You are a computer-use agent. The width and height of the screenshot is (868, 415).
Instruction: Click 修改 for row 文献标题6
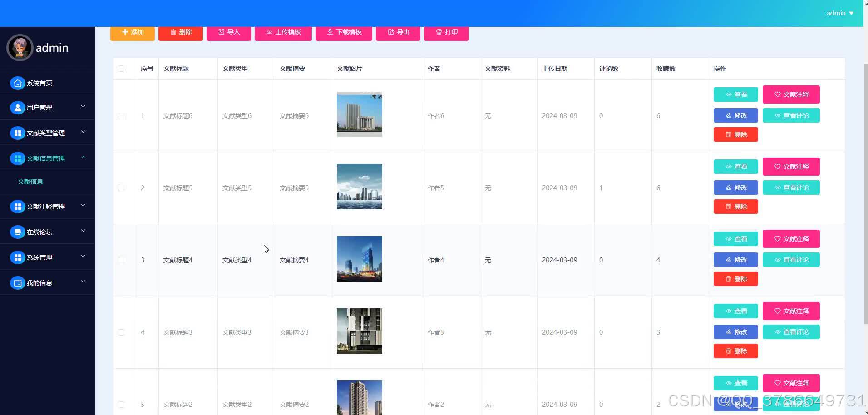pos(736,115)
